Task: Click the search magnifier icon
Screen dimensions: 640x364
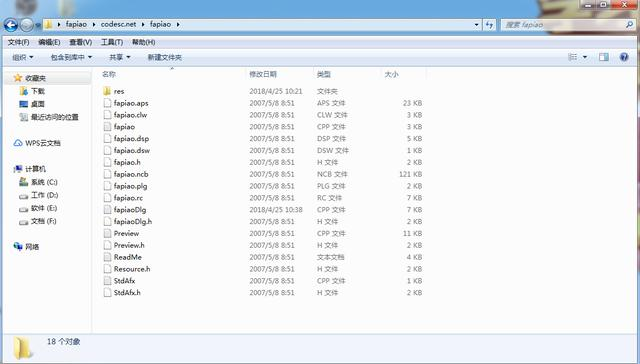Action: click(x=629, y=25)
